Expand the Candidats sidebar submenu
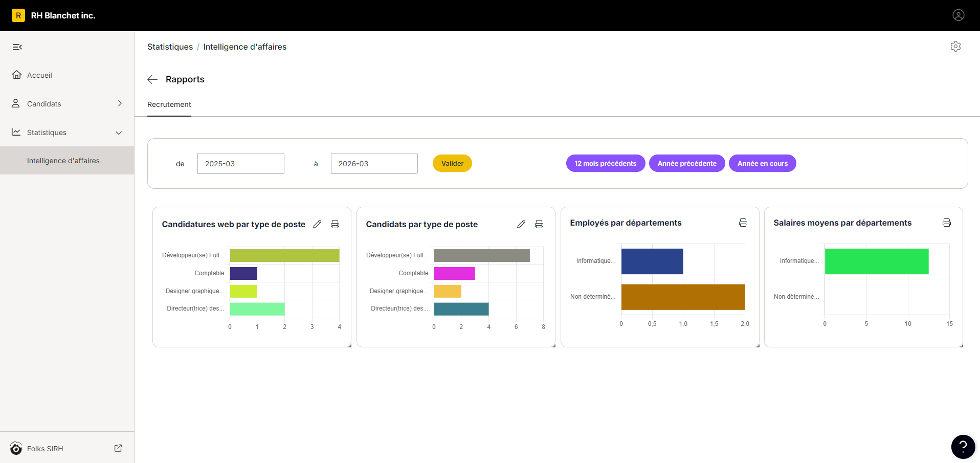Viewport: 980px width, 463px height. pos(120,103)
